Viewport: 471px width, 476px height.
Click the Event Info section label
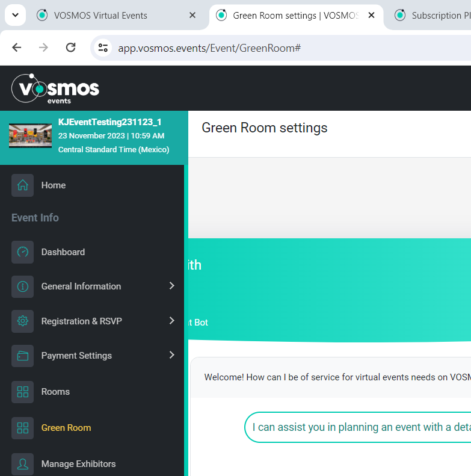35,218
